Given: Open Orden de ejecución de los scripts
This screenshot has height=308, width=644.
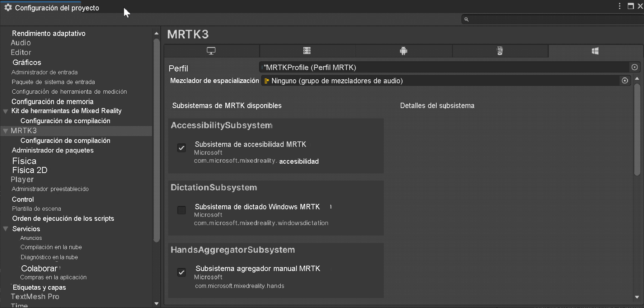Looking at the screenshot, I should click(63, 219).
